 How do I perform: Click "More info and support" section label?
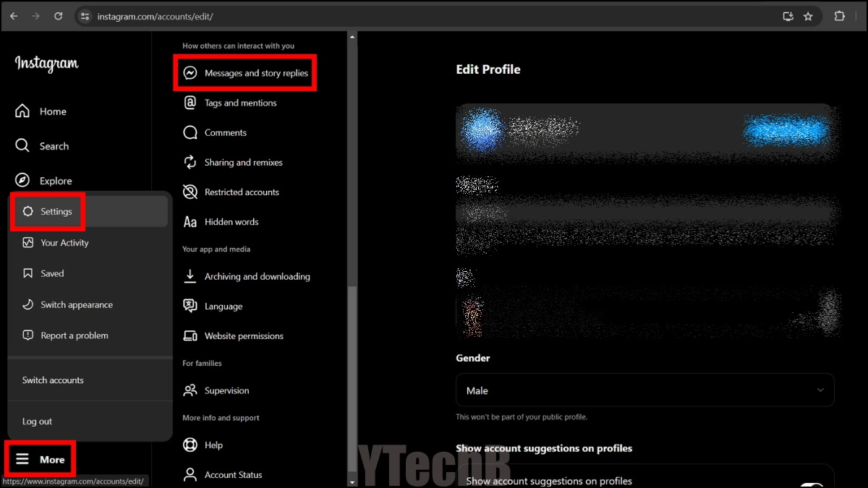(x=221, y=418)
